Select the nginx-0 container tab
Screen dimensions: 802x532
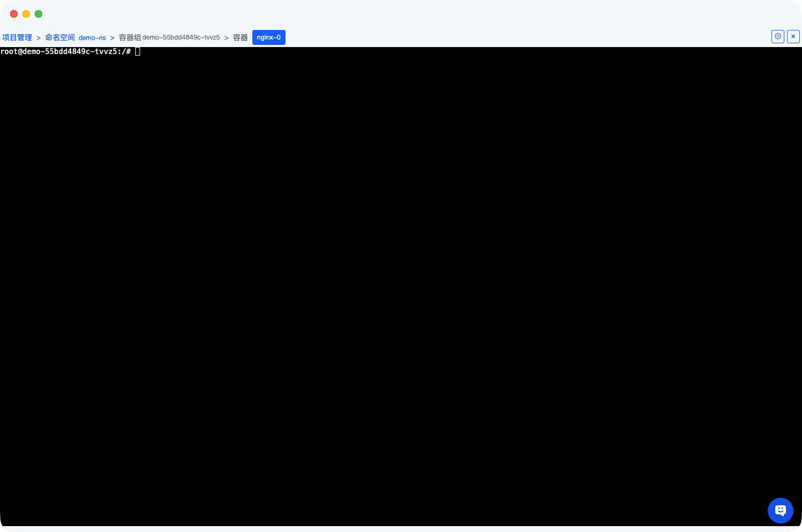tap(268, 37)
